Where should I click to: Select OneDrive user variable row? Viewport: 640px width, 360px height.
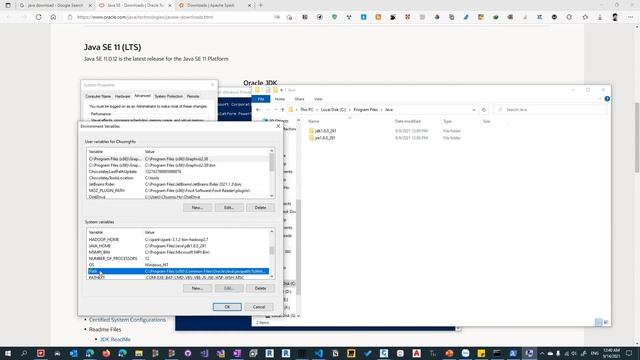(178, 197)
